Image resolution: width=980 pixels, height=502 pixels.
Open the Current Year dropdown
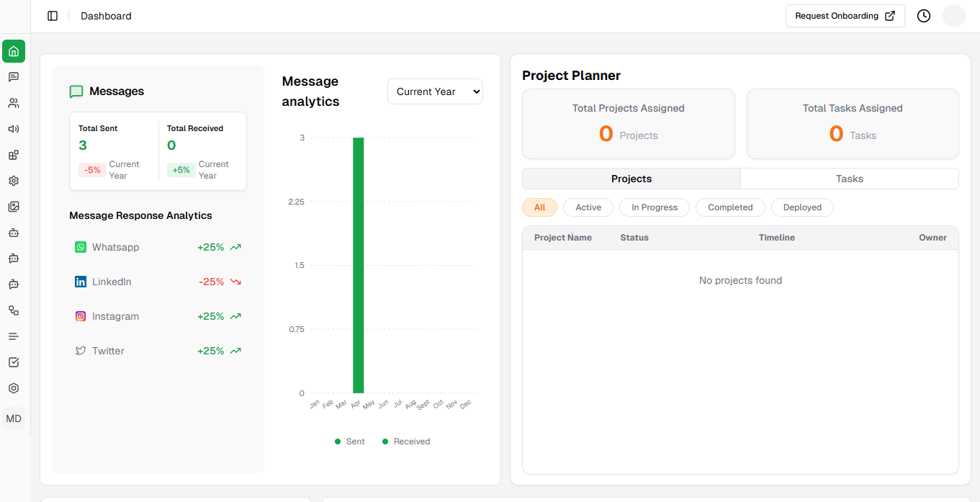(435, 91)
